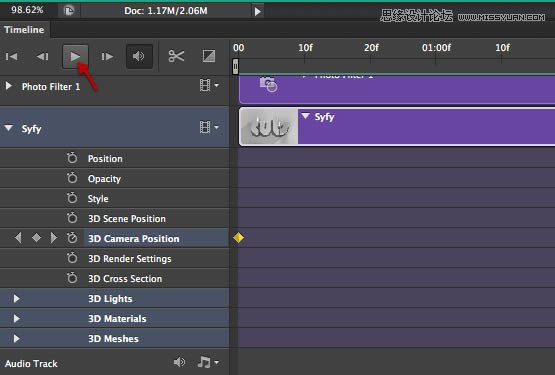Step to the next frame
The width and height of the screenshot is (555, 375).
point(107,56)
